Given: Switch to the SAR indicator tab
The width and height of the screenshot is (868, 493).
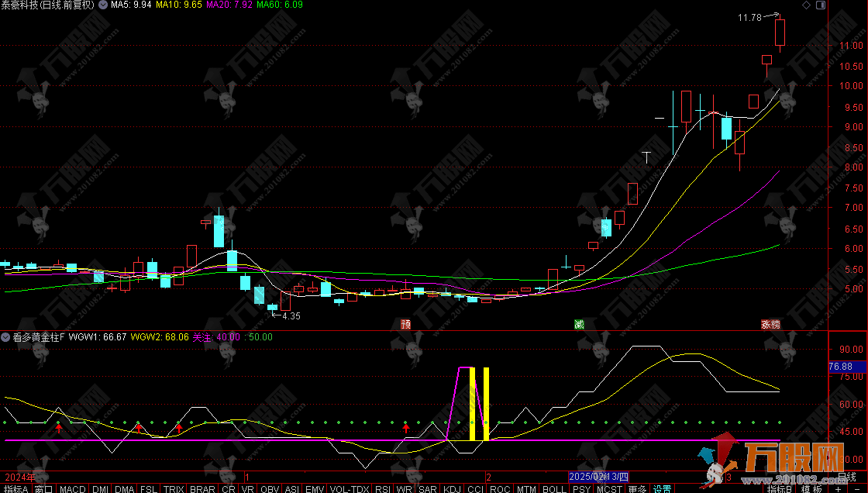Looking at the screenshot, I should pyautogui.click(x=427, y=488).
